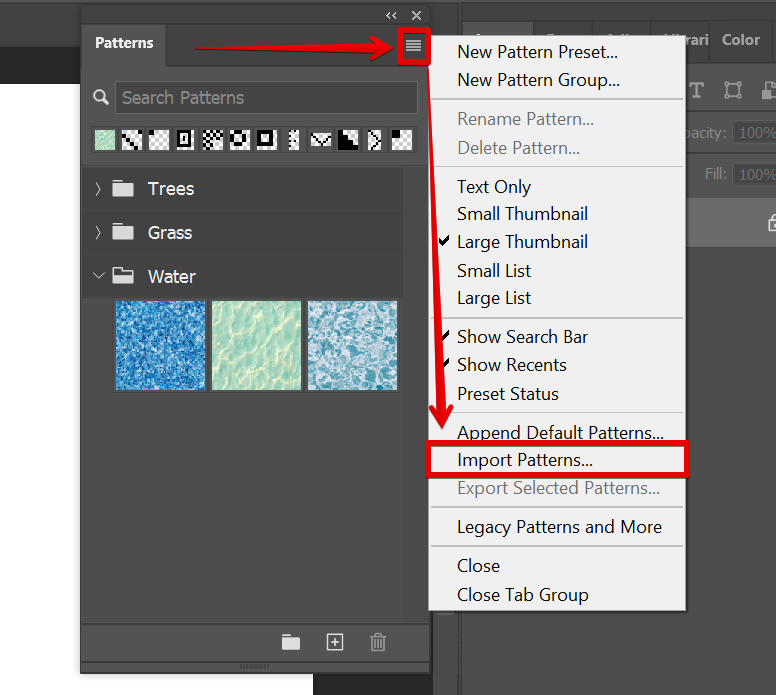Choose New Pattern Preset menu item
The height and width of the screenshot is (695, 776).
537,52
